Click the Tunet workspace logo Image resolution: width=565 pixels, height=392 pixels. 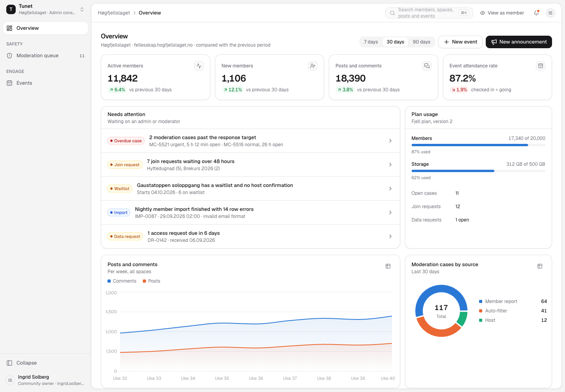click(x=11, y=9)
